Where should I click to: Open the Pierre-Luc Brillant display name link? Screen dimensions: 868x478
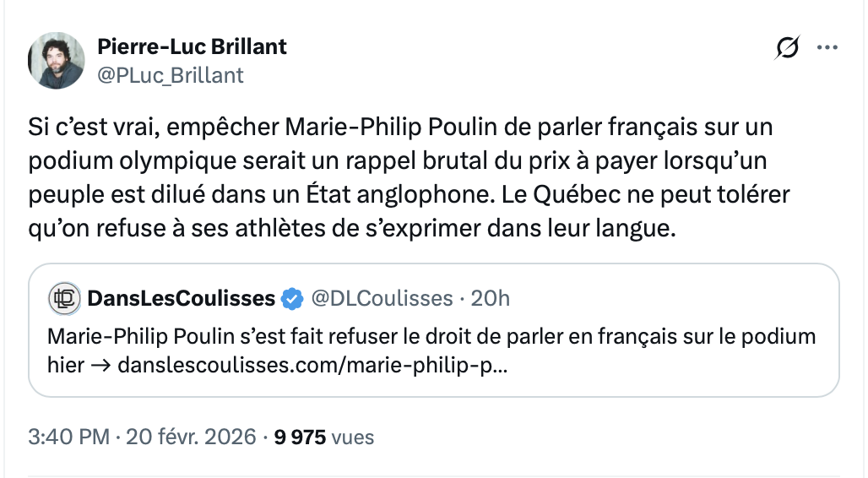click(193, 46)
